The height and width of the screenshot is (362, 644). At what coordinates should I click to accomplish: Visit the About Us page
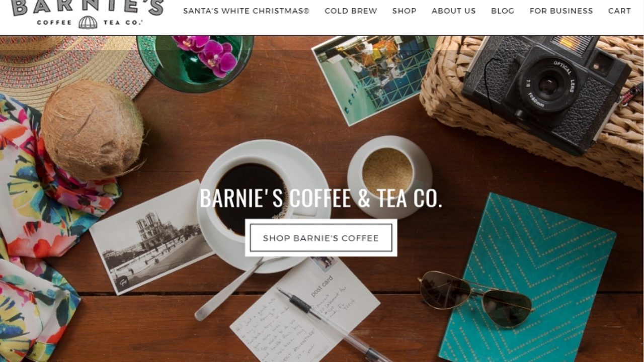point(453,11)
